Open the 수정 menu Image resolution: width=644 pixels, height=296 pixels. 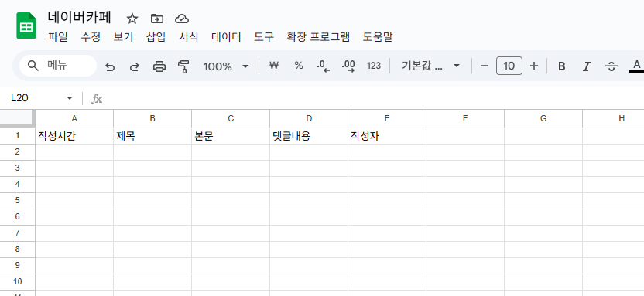[91, 37]
